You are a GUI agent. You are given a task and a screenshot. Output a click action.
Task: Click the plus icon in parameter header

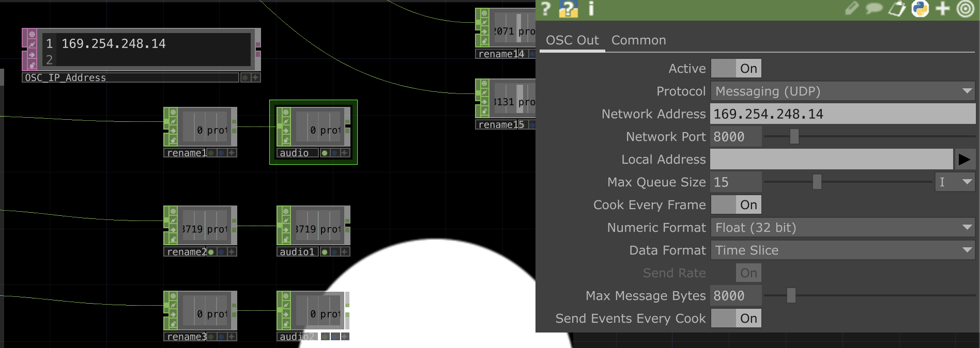click(x=943, y=9)
